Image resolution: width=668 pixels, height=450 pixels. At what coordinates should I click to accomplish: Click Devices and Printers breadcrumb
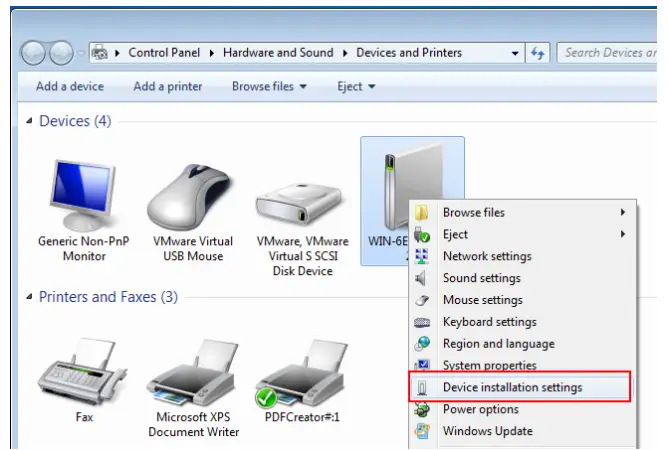pos(409,53)
